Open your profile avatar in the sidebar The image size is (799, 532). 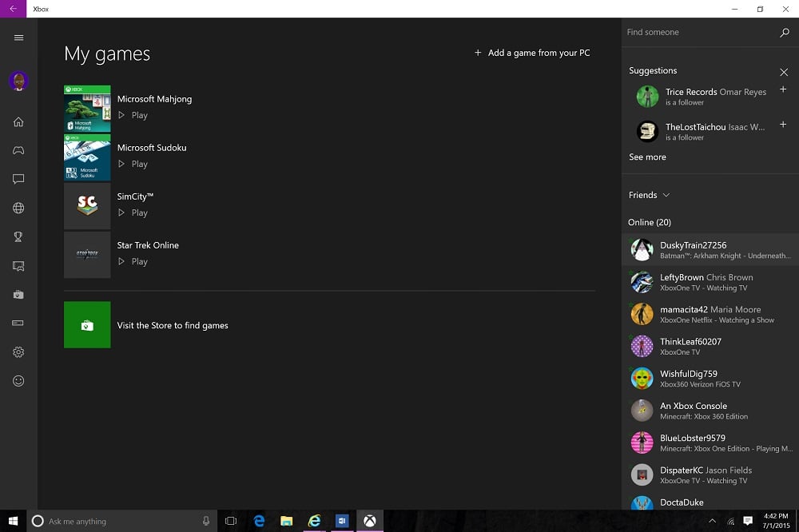[x=18, y=81]
